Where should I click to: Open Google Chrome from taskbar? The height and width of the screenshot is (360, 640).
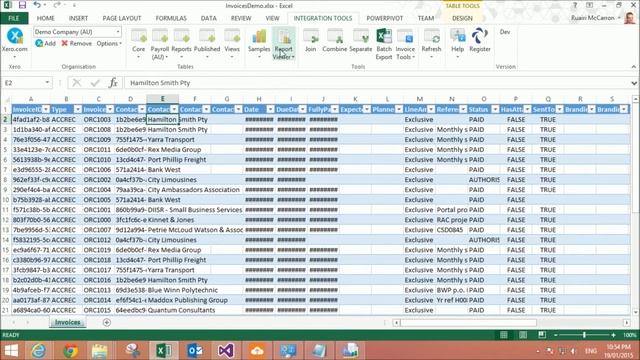coord(70,351)
